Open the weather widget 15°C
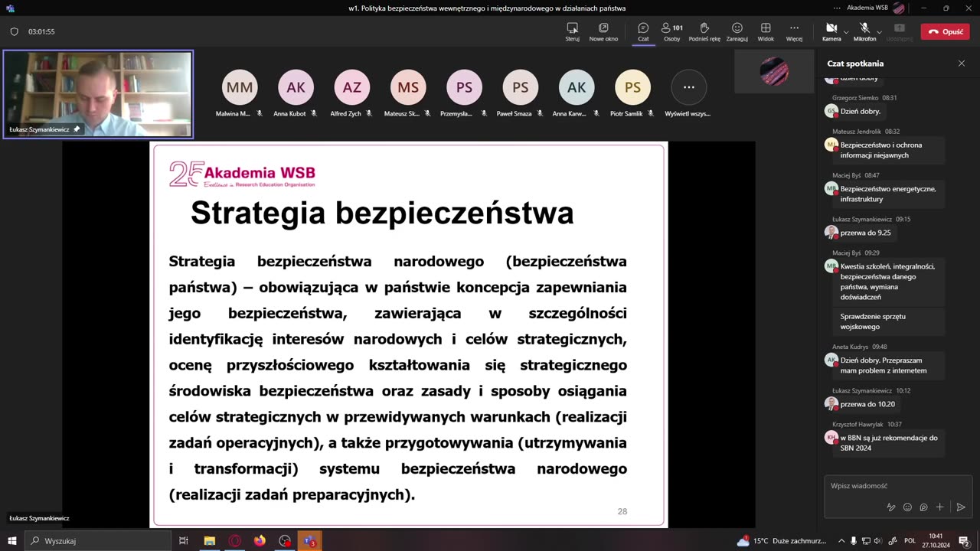The image size is (980, 551). (x=781, y=541)
